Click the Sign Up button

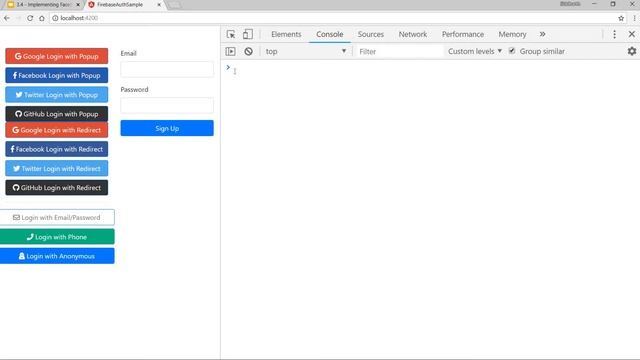[167, 128]
